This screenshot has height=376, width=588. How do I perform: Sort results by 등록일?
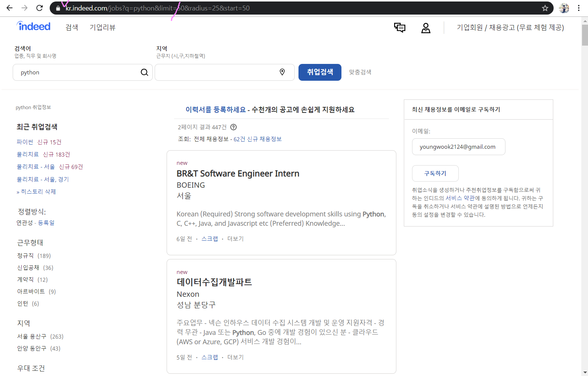[46, 223]
